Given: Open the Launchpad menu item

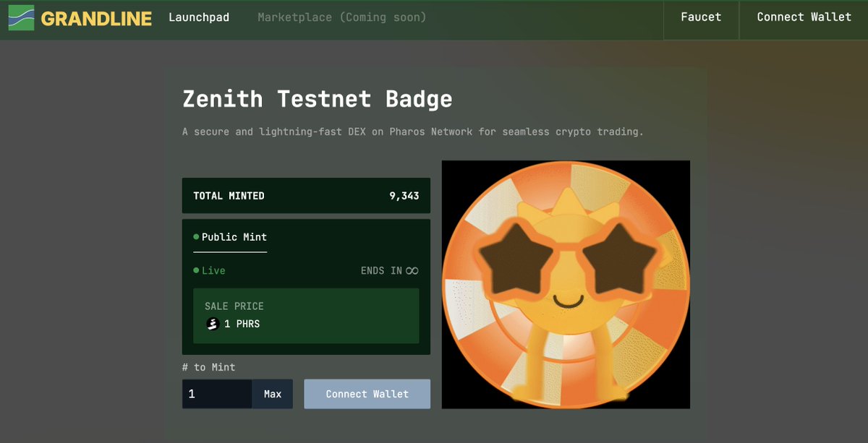Looking at the screenshot, I should [x=199, y=17].
